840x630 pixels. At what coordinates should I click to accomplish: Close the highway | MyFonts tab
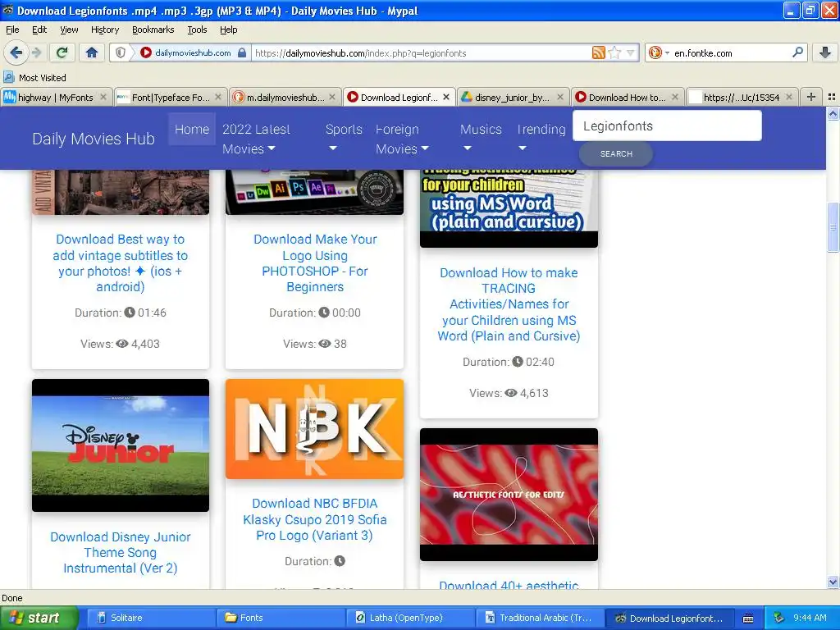[x=103, y=97]
